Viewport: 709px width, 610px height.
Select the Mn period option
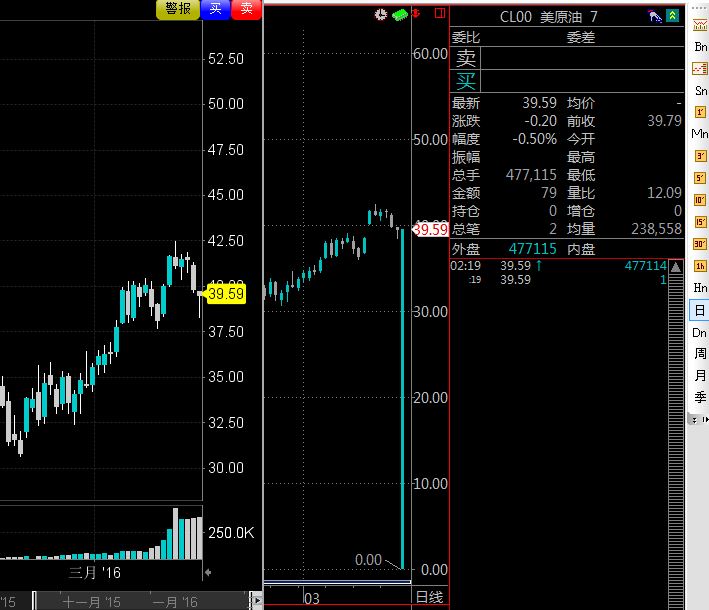(x=700, y=134)
